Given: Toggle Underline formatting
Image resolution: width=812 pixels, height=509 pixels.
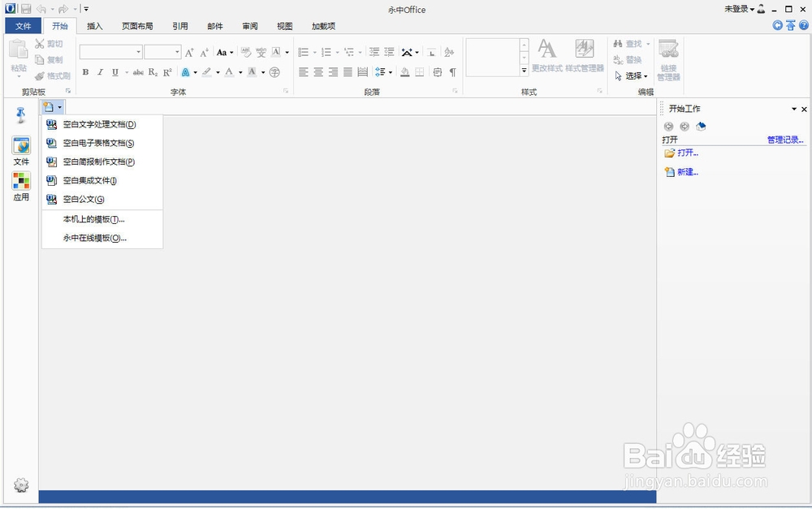Looking at the screenshot, I should 115,72.
